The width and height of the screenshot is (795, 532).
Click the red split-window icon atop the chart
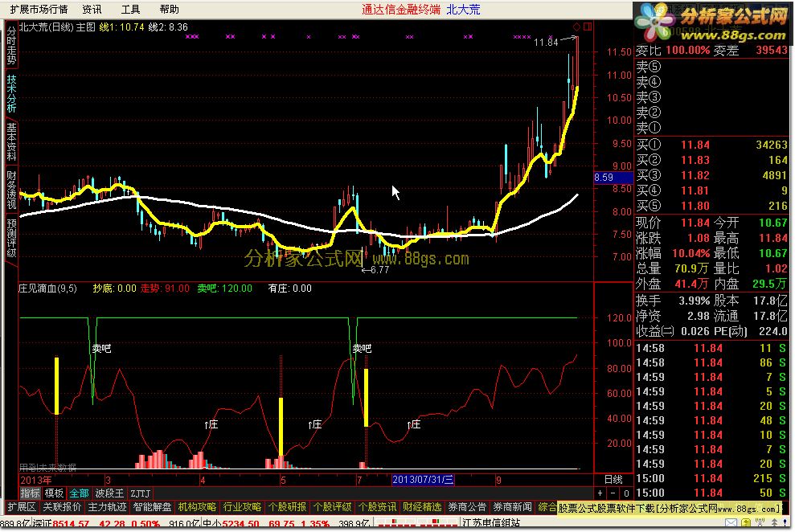point(588,27)
